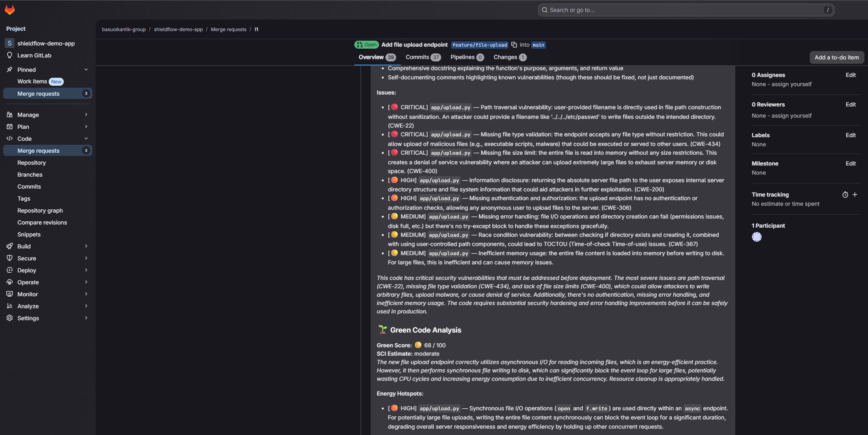The image size is (868, 435).
Task: Click the feature/file-upload branch link
Action: click(x=479, y=45)
